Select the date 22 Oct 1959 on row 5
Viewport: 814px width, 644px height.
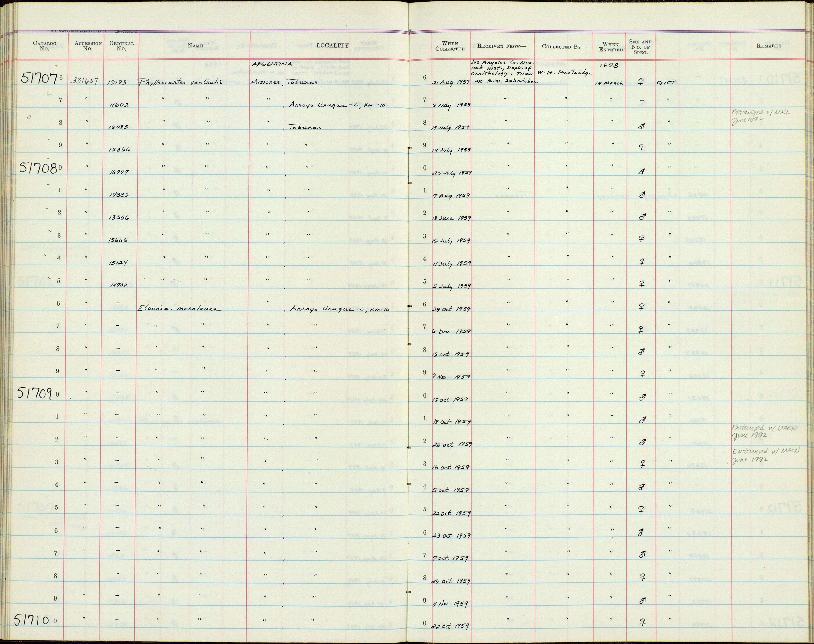[x=451, y=513]
